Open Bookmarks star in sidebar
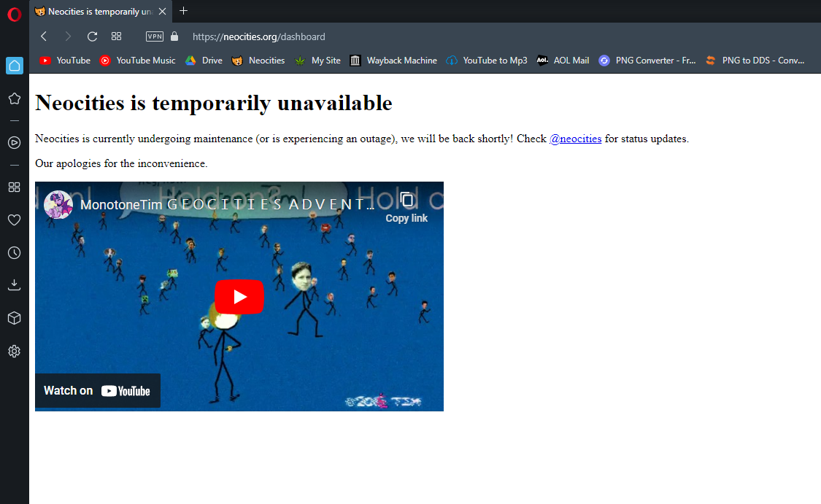The height and width of the screenshot is (504, 821). [x=14, y=98]
